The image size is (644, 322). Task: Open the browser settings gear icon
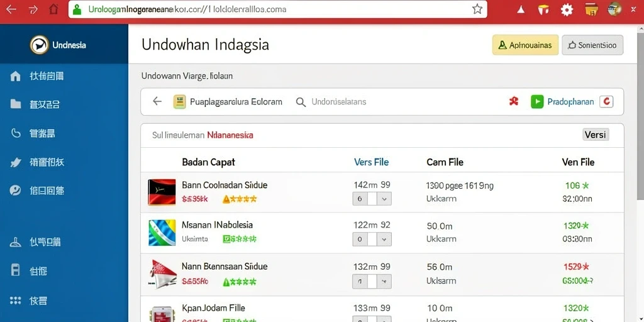(x=567, y=9)
